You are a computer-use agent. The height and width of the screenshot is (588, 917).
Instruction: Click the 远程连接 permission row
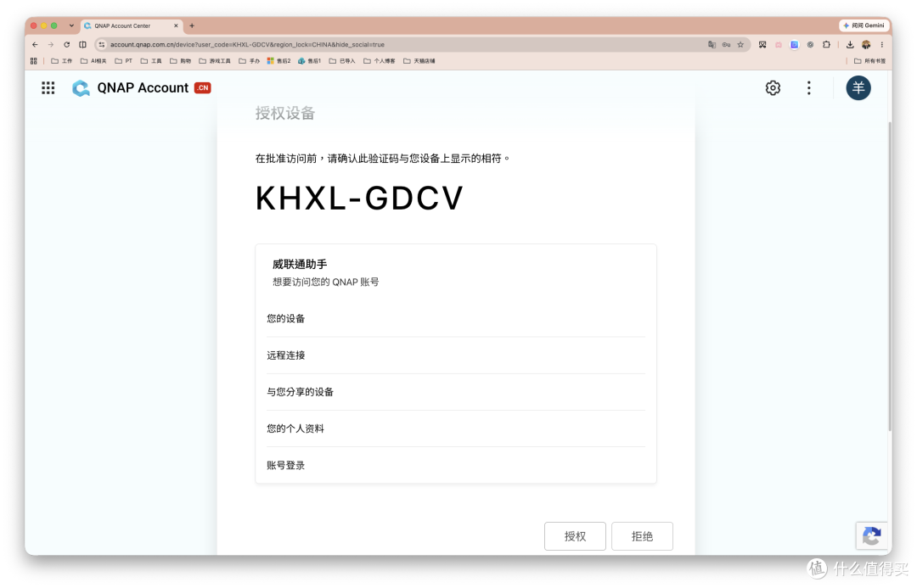(x=456, y=356)
